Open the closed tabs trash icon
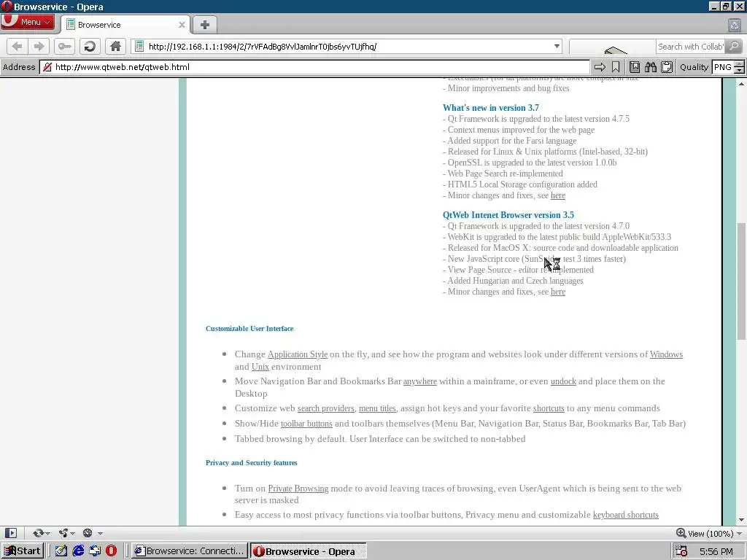Image resolution: width=747 pixels, height=560 pixels. [734, 25]
